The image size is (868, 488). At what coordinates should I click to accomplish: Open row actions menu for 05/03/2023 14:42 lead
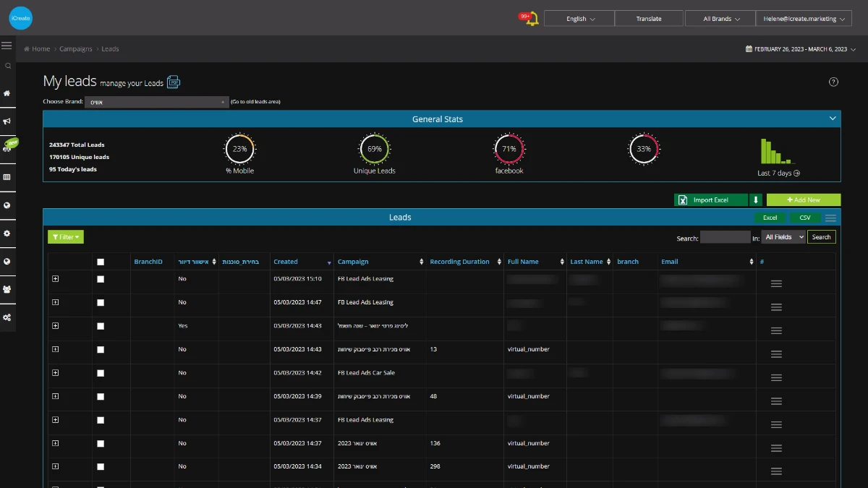pos(776,377)
